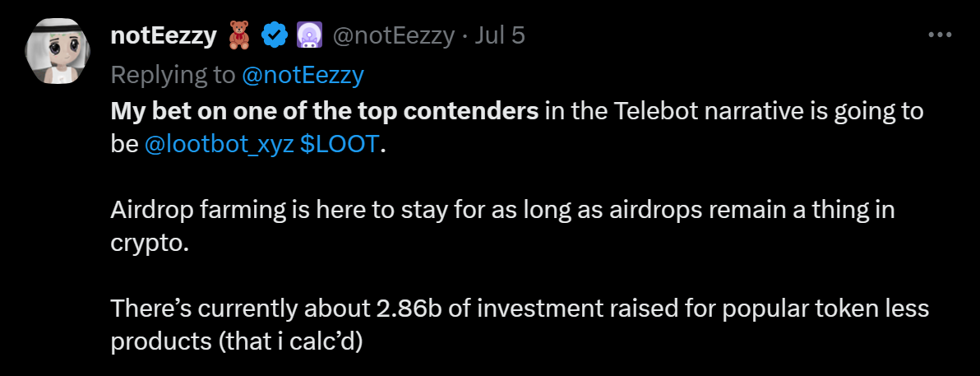This screenshot has width=980, height=376.
Task: Click the teddy bear emoji beside notEezzy
Action: [238, 35]
